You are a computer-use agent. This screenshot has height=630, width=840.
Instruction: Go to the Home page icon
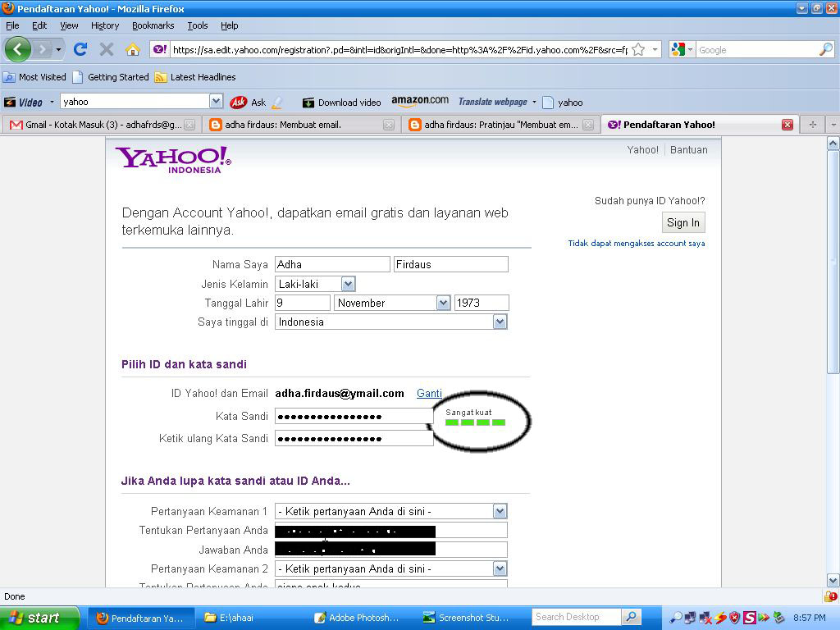tap(132, 50)
